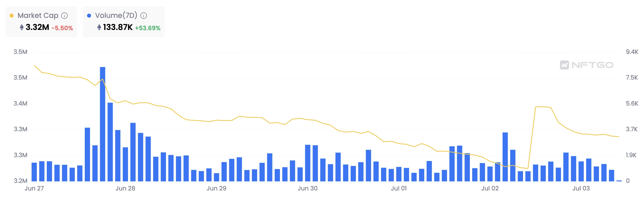644x197 pixels.
Task: Click the 3.4M left axis label
Action: click(x=20, y=104)
